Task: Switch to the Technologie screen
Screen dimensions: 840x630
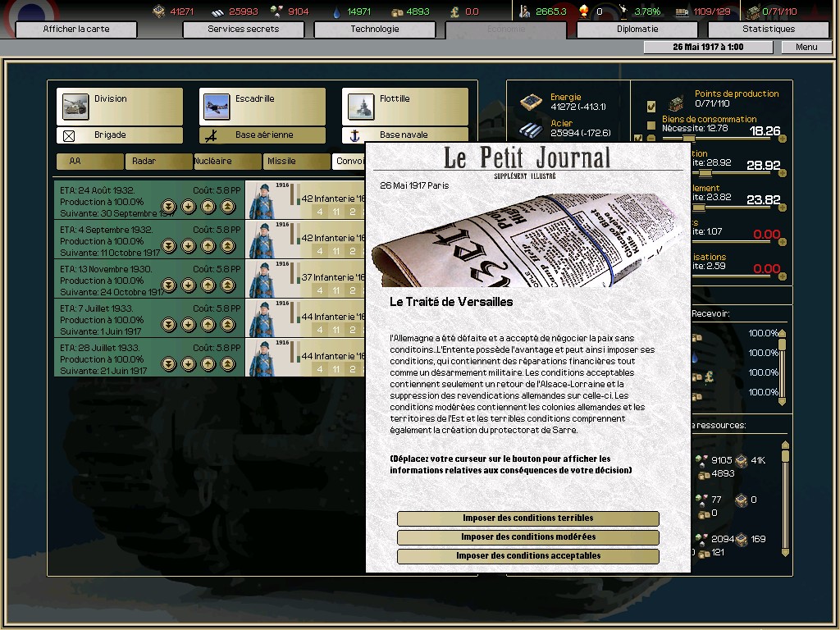Action: coord(374,29)
